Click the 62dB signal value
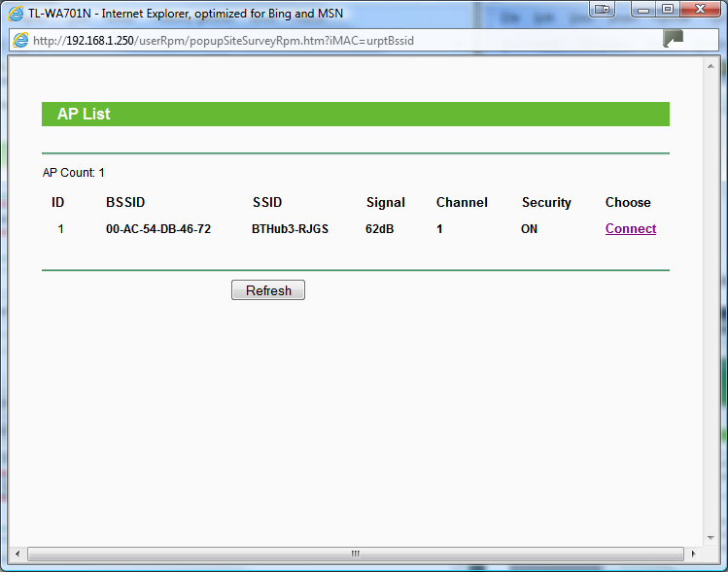 coord(380,229)
